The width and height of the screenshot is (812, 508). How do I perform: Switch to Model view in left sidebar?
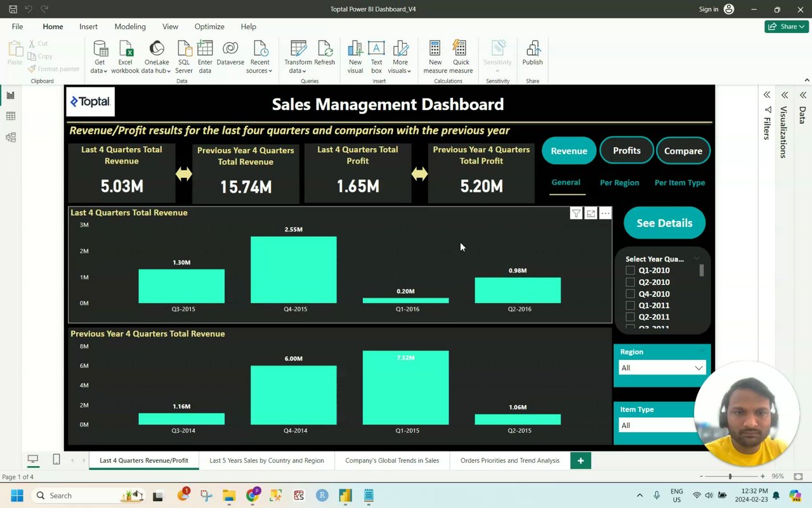(11, 137)
